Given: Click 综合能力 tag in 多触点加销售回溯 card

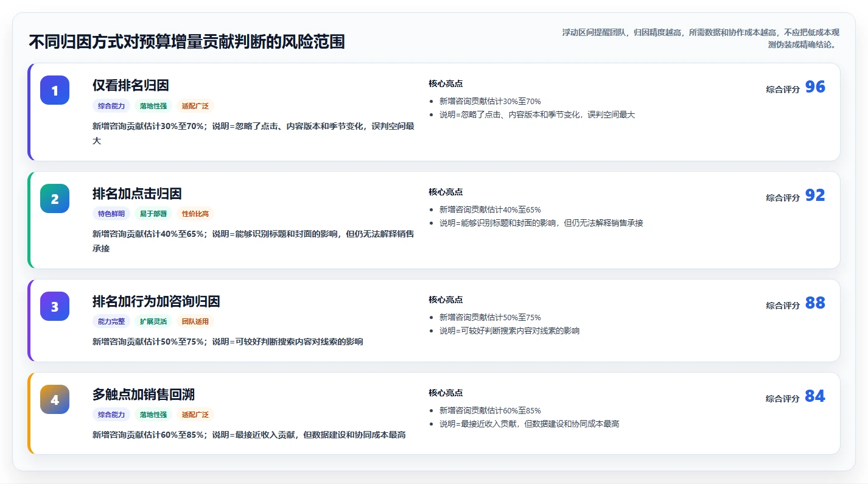Looking at the screenshot, I should pos(111,415).
